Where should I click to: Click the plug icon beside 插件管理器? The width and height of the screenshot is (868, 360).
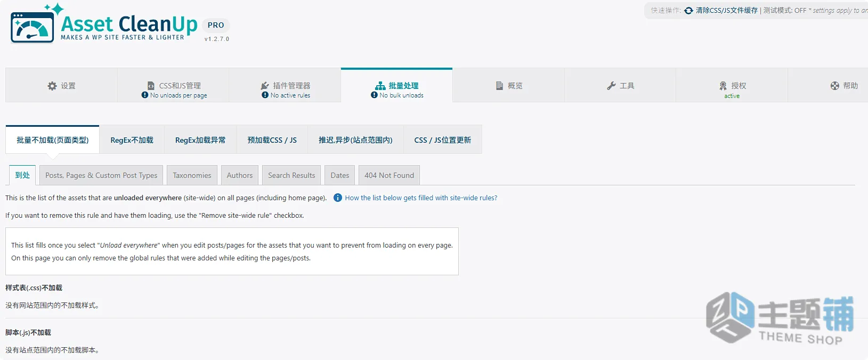265,86
